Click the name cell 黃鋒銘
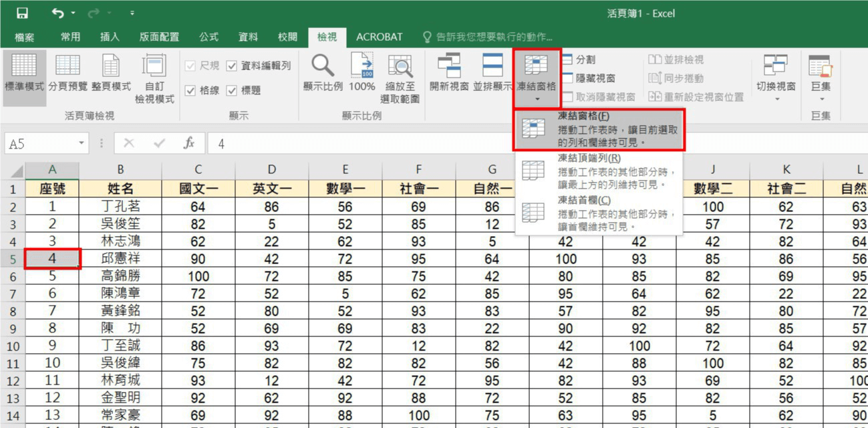 tap(120, 310)
